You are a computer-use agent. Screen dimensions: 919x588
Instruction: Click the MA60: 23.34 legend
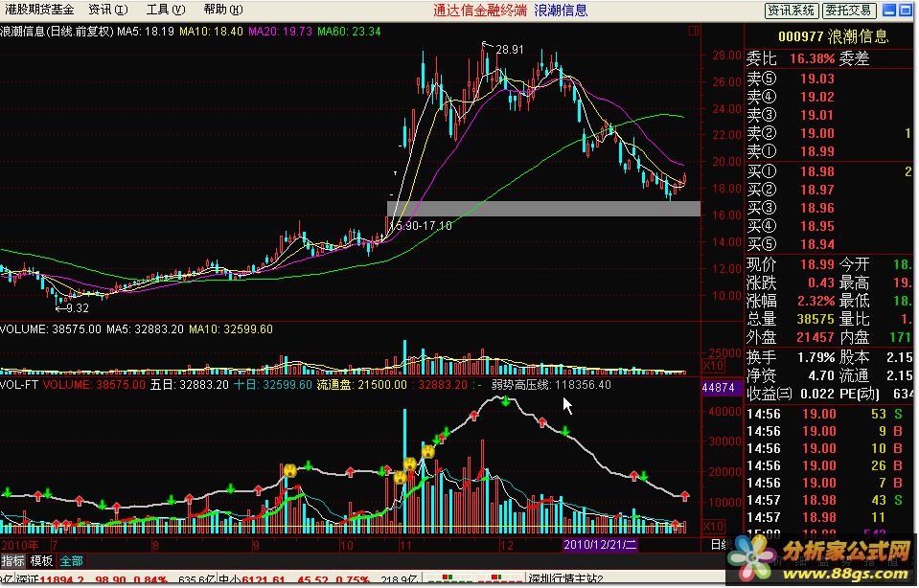(x=350, y=31)
